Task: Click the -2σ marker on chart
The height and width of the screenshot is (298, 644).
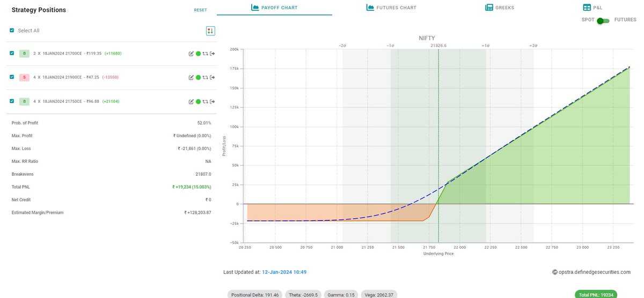Action: pyautogui.click(x=342, y=46)
